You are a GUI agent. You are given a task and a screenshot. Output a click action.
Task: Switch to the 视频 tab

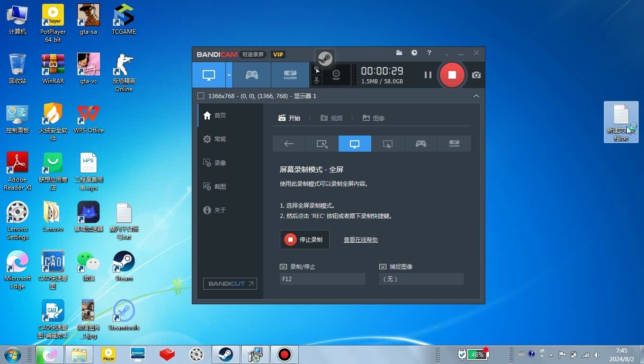click(x=331, y=118)
